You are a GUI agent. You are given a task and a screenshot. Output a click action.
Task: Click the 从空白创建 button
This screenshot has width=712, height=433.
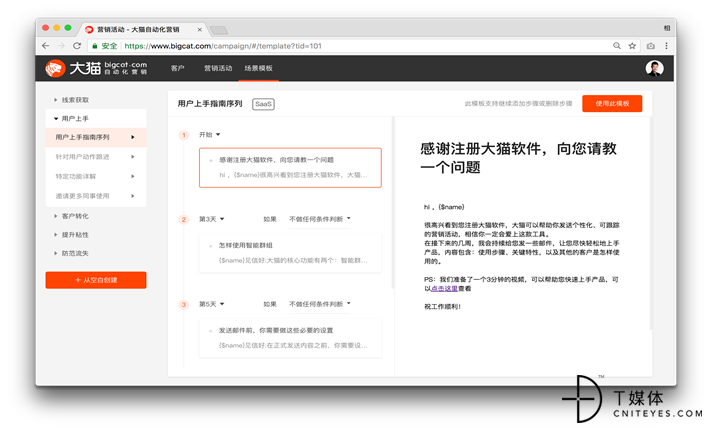point(96,280)
